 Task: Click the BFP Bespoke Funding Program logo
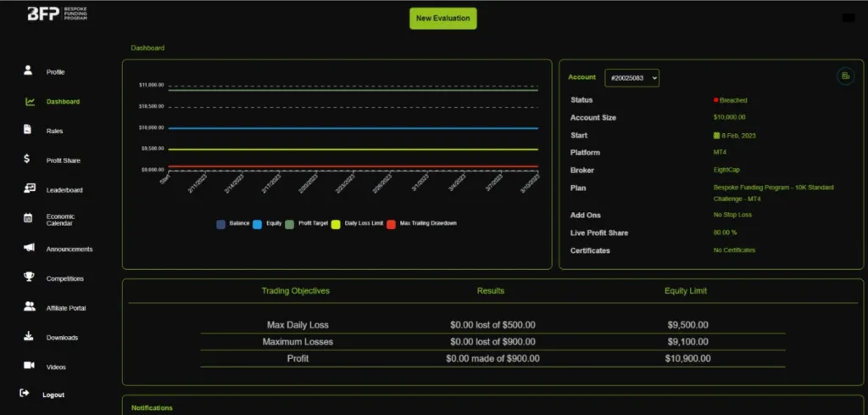pos(58,14)
